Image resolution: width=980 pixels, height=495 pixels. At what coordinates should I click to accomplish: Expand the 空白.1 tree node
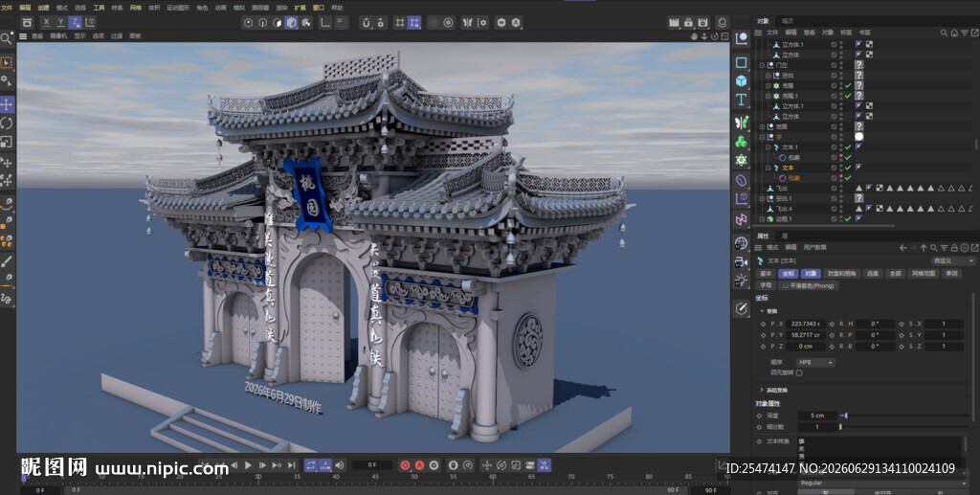[x=762, y=199]
